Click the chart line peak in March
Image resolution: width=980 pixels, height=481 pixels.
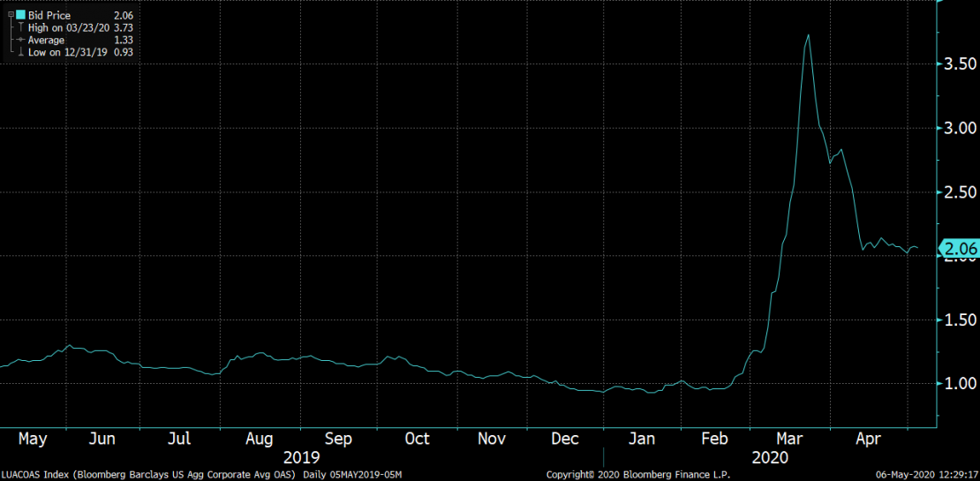(808, 36)
